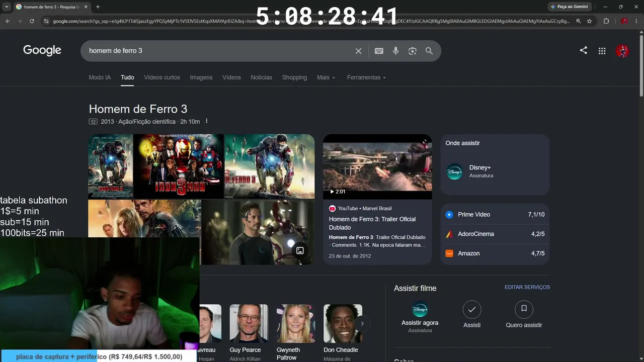Show more cast with the right arrow
This screenshot has height=362, width=644.
pyautogui.click(x=362, y=324)
